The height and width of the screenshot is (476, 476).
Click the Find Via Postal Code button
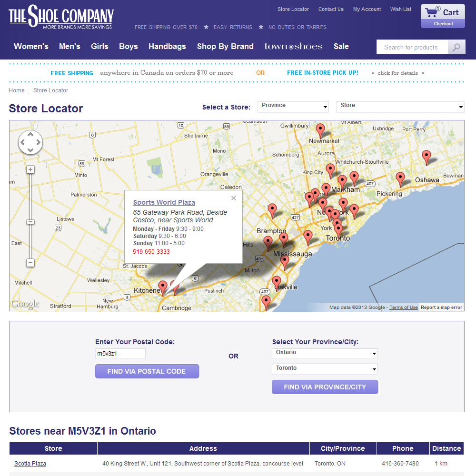(x=147, y=371)
